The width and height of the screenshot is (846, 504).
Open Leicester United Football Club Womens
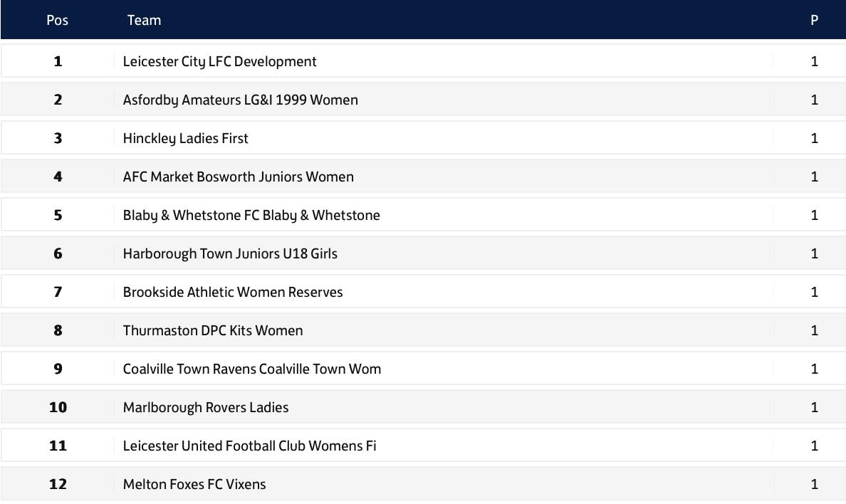coord(250,446)
